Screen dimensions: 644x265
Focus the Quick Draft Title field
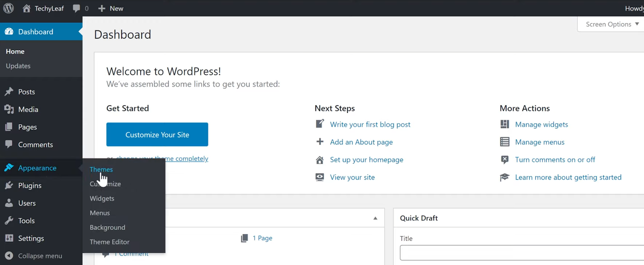click(522, 253)
